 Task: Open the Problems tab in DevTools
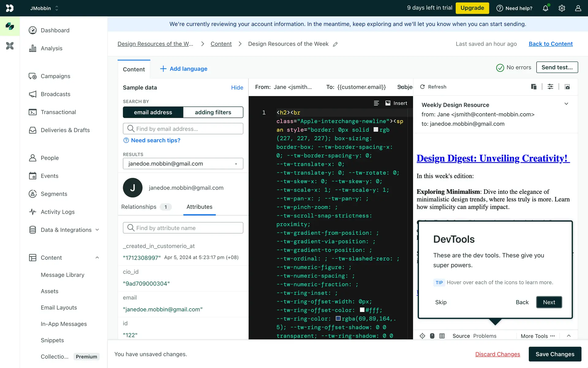(x=484, y=336)
